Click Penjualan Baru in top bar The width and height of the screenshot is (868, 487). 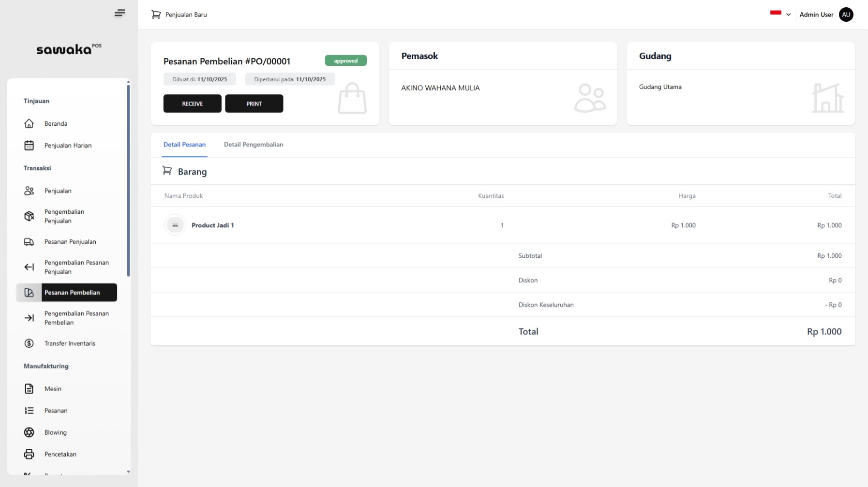tap(180, 15)
